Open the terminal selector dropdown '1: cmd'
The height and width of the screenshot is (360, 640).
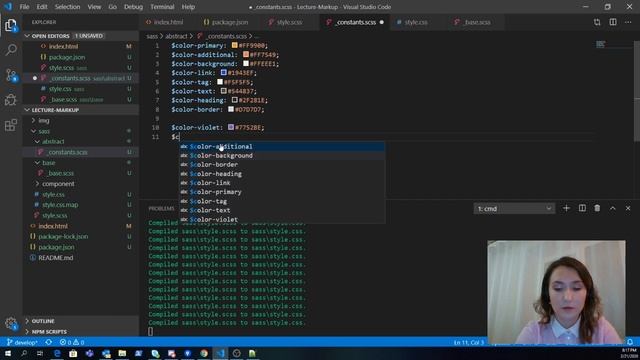pyautogui.click(x=514, y=209)
